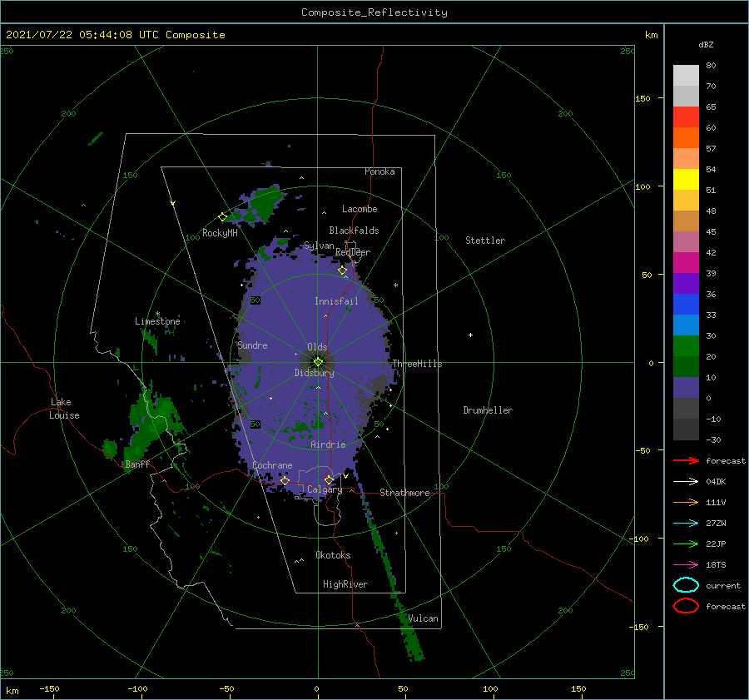Image resolution: width=749 pixels, height=700 pixels.
Task: Click the yellow diamond marker below RedDeer
Action: click(342, 271)
